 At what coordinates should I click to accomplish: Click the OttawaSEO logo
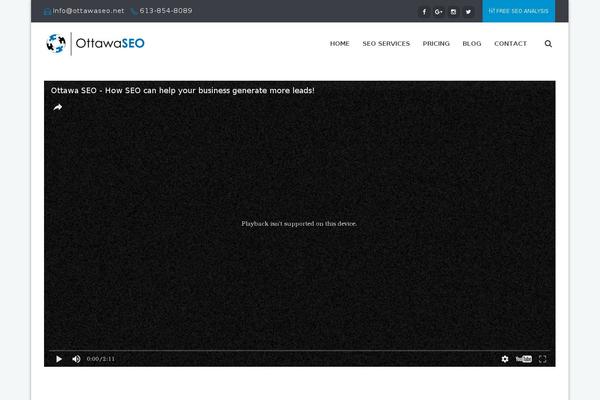click(95, 43)
